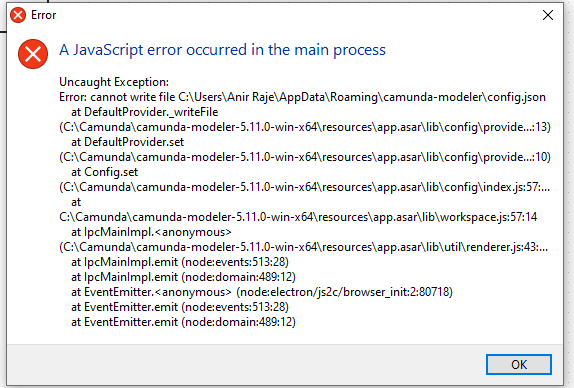Click the small red error icon in title bar
574x388 pixels.
click(x=18, y=15)
